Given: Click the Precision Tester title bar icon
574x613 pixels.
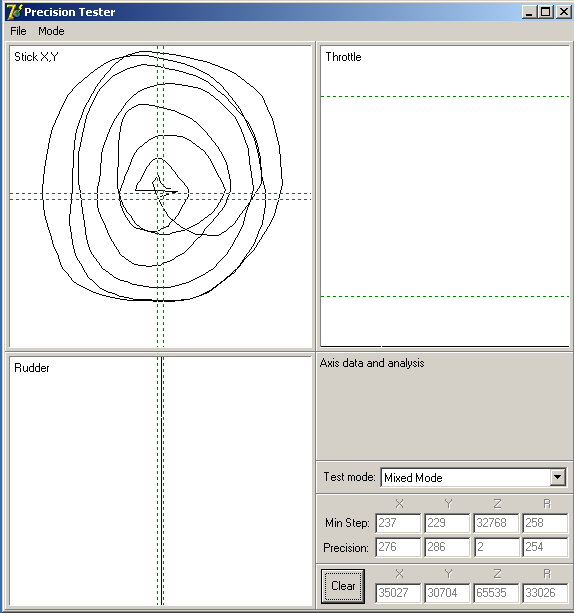Looking at the screenshot, I should tap(14, 11).
